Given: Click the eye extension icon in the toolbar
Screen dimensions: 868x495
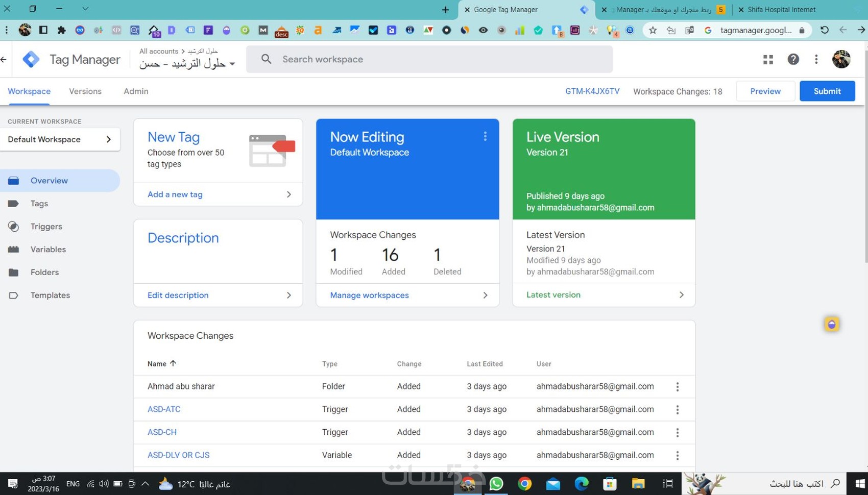Looking at the screenshot, I should tap(483, 30).
